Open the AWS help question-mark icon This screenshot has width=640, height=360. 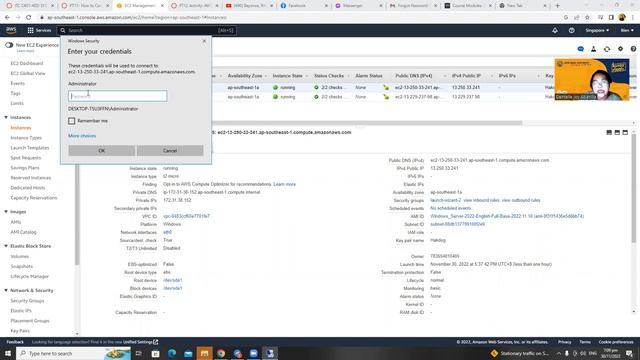pos(571,30)
